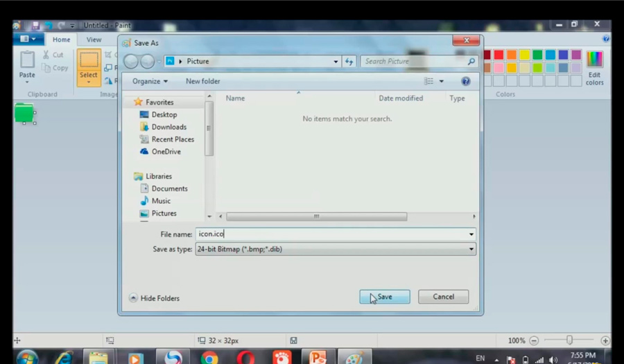The image size is (624, 364).
Task: Click the Paste button in Paint
Action: click(27, 64)
